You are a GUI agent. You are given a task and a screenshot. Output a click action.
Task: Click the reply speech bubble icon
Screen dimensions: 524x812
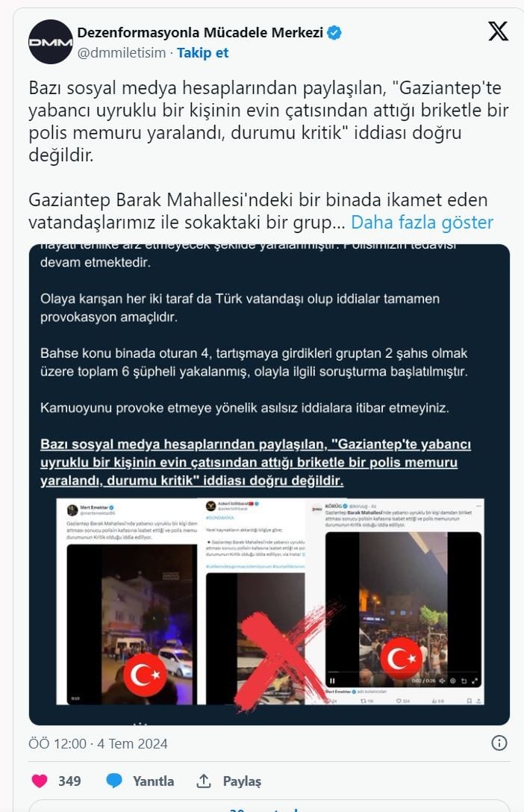point(113,781)
